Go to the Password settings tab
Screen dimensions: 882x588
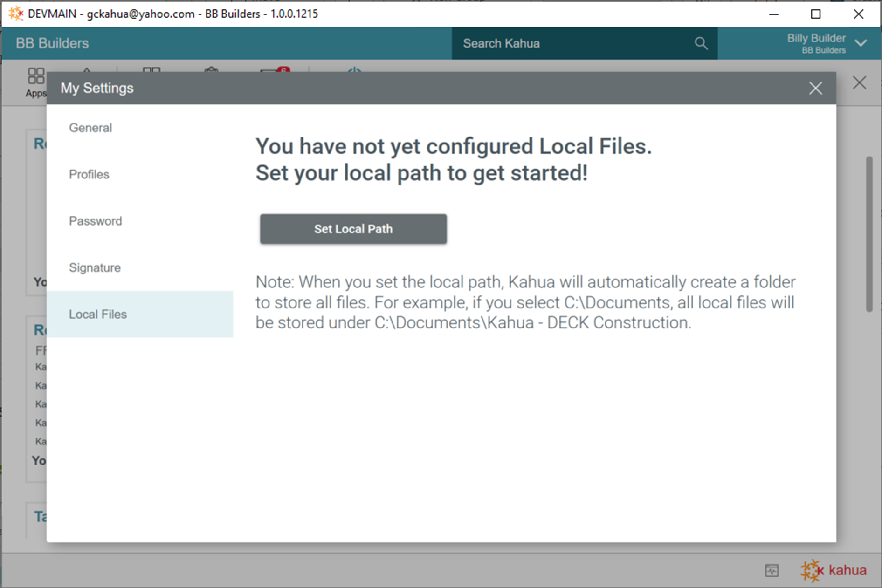[96, 221]
